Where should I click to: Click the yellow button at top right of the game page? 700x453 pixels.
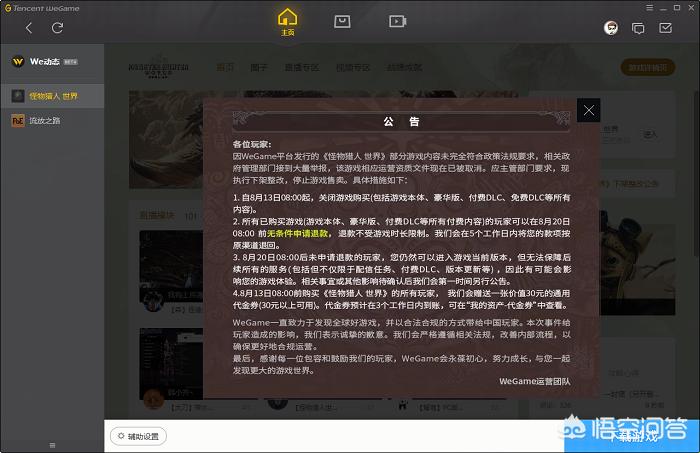click(x=647, y=67)
